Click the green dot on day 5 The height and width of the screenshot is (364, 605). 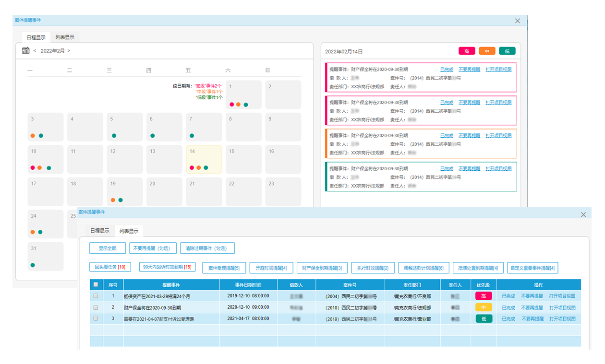[114, 136]
